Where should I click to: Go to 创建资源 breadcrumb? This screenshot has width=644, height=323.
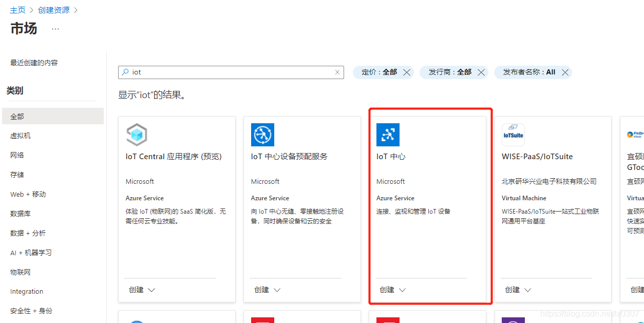tap(53, 10)
